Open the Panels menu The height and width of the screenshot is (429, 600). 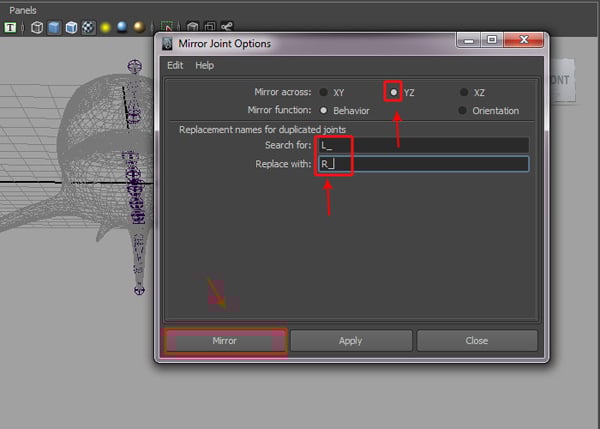click(x=22, y=8)
